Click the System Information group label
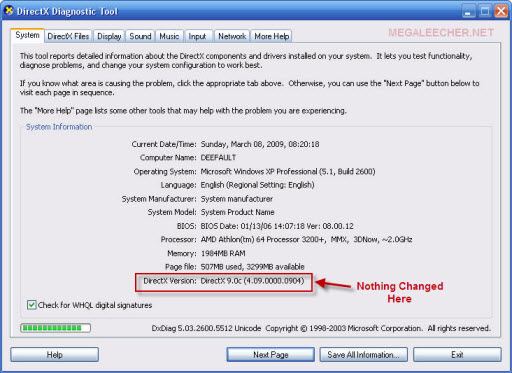Image resolution: width=512 pixels, height=373 pixels. 59,127
